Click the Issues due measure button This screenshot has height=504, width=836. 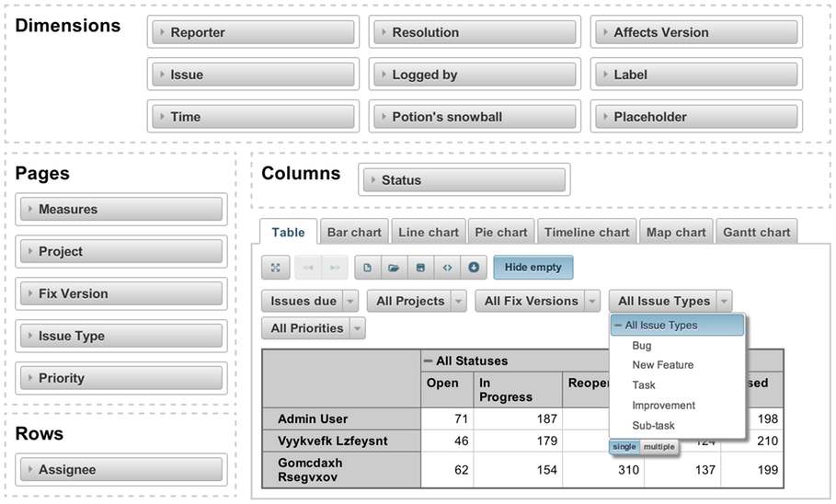tap(303, 301)
